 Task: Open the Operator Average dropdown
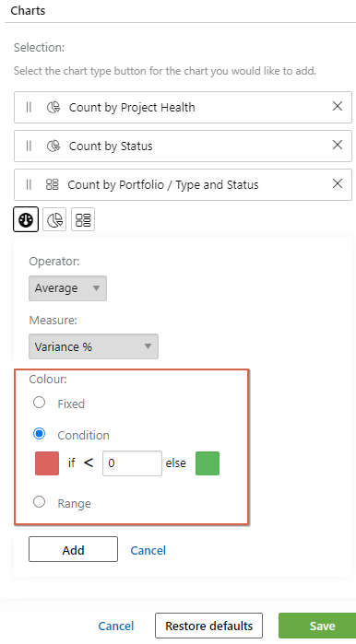[x=68, y=288]
